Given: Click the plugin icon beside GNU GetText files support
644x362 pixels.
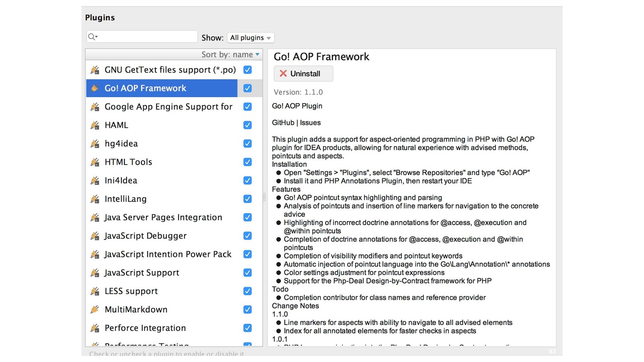Looking at the screenshot, I should tap(95, 70).
